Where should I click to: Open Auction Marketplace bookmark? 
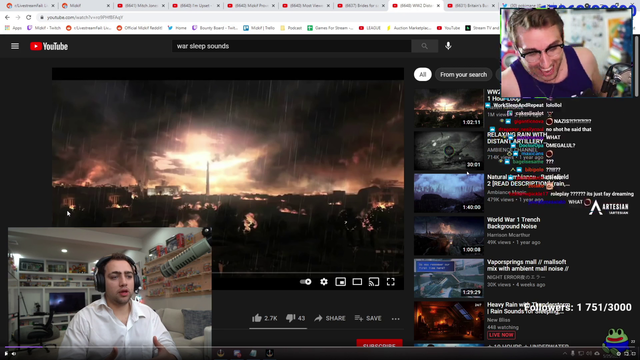coord(409,28)
